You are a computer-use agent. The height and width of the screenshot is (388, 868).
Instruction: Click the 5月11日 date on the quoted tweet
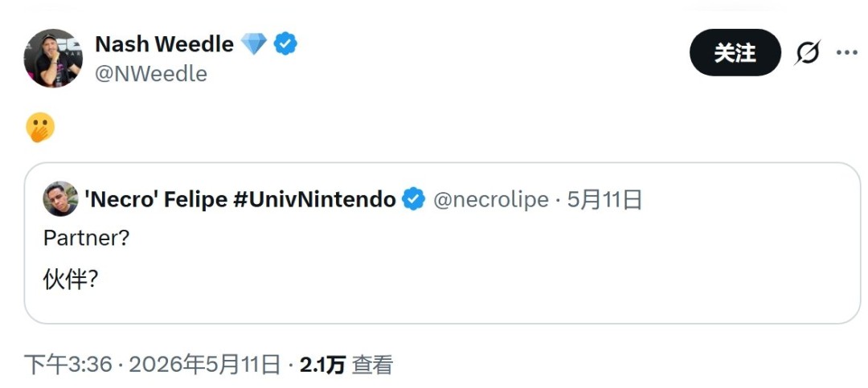[x=604, y=199]
